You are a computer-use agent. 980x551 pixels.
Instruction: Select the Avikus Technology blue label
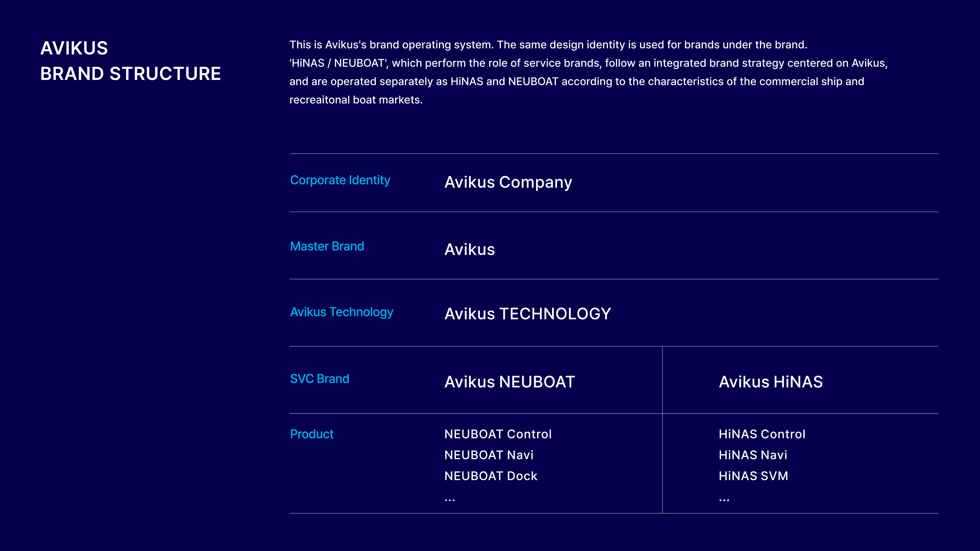tap(342, 312)
